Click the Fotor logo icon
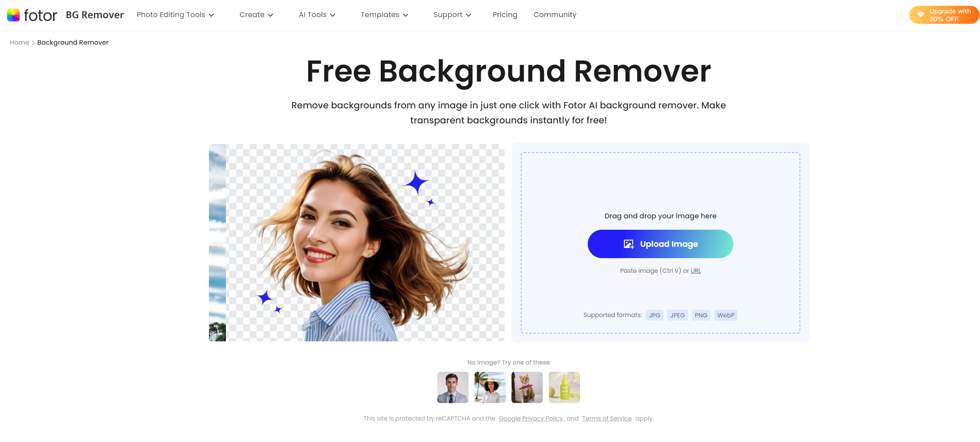The image size is (980, 442). click(x=14, y=14)
